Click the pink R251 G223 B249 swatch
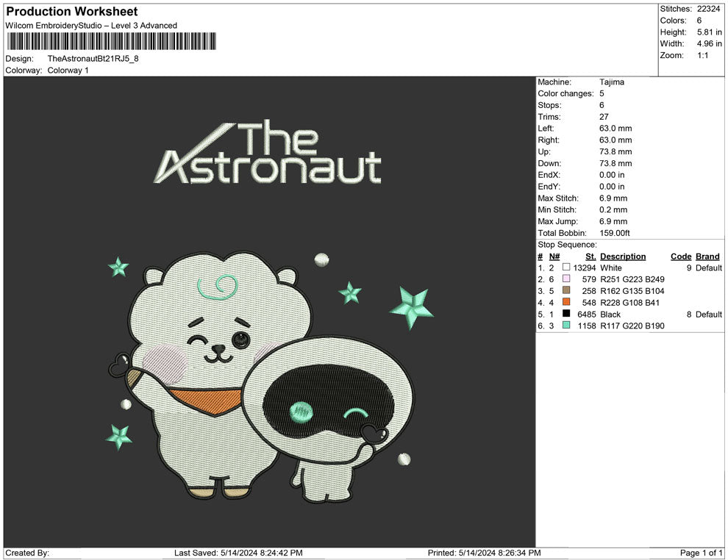Viewport: 728px width, 560px height. tap(566, 279)
